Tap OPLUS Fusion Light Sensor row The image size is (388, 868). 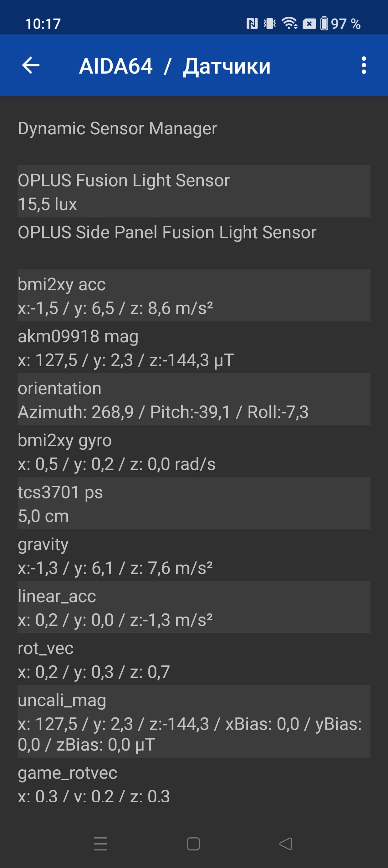(x=194, y=191)
